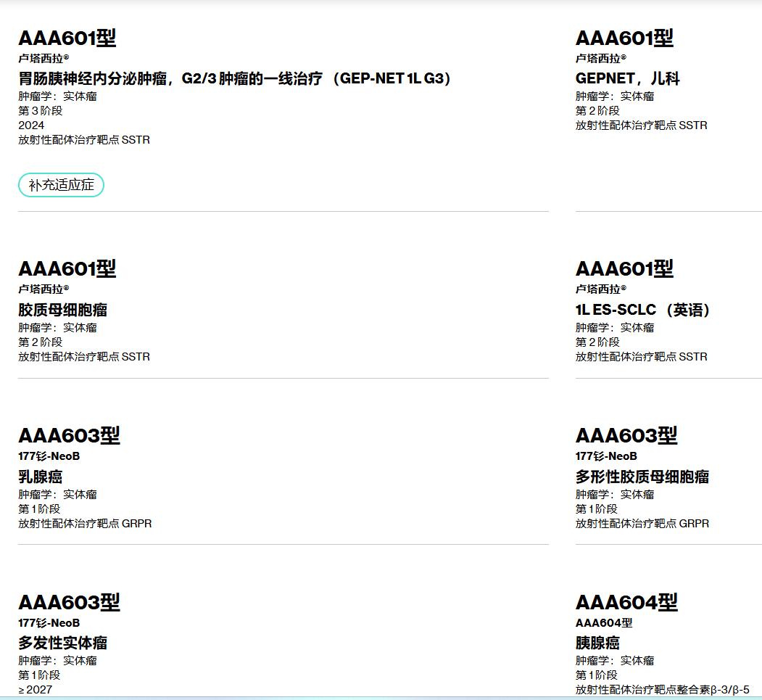The width and height of the screenshot is (762, 700).
Task: Click 第1阶段 under 多发性实体瘤
Action: [x=39, y=675]
